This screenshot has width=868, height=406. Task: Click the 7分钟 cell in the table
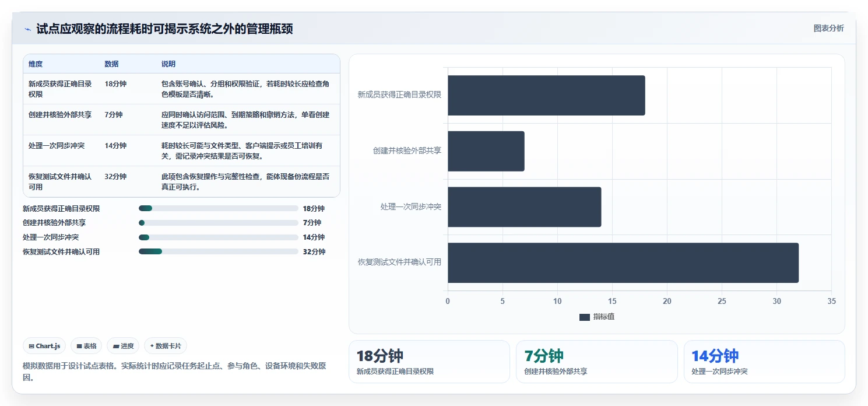click(114, 115)
